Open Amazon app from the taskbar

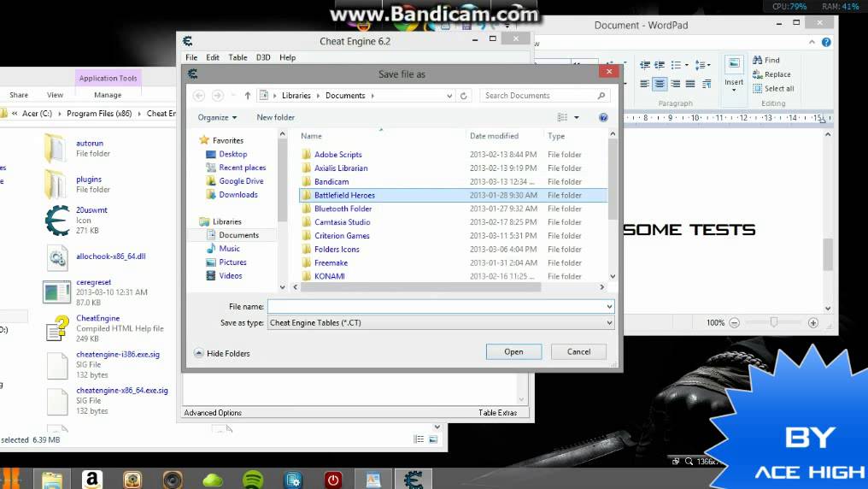pos(92,480)
